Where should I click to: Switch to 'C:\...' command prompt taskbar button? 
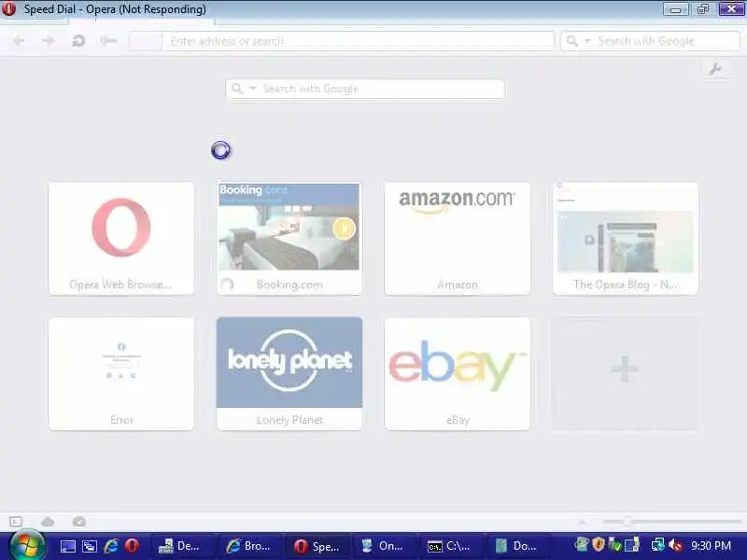453,546
